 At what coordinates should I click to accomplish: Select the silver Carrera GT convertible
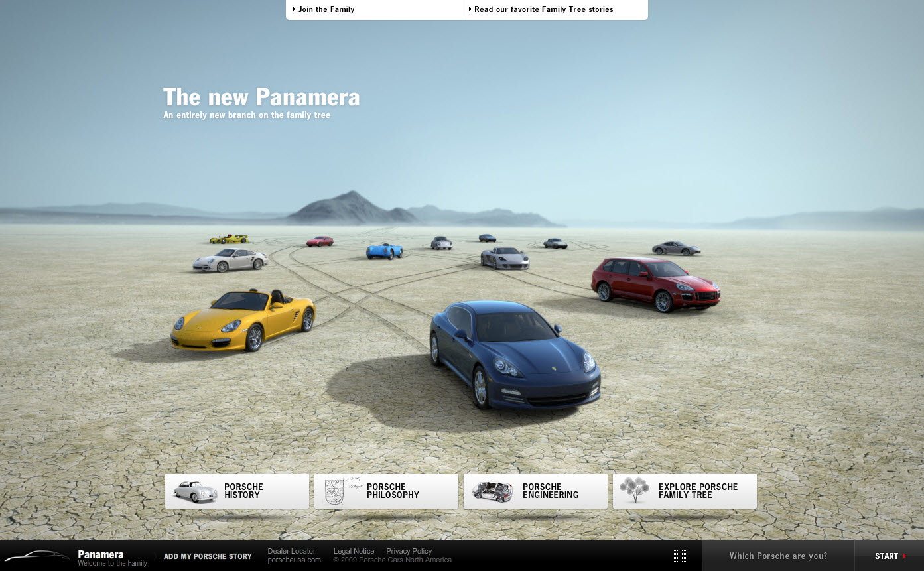pyautogui.click(x=505, y=258)
